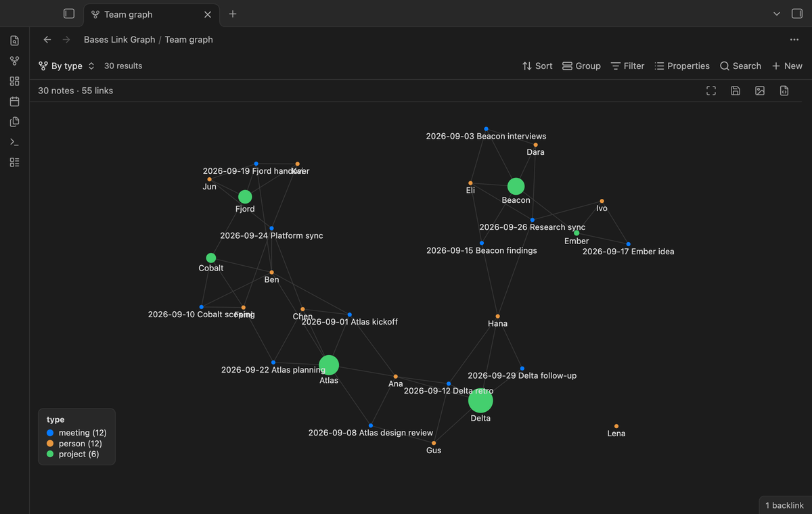The image size is (812, 514).
Task: Open the bases list icon in ribbon
Action: (x=14, y=162)
